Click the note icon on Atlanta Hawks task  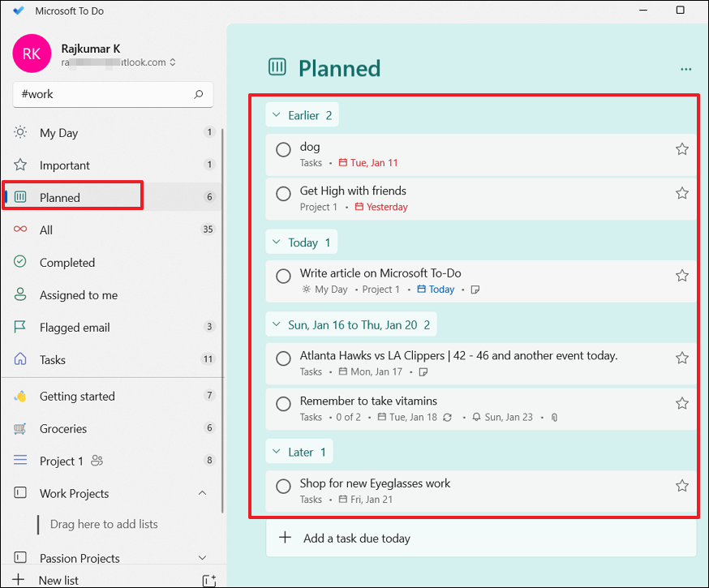click(423, 372)
